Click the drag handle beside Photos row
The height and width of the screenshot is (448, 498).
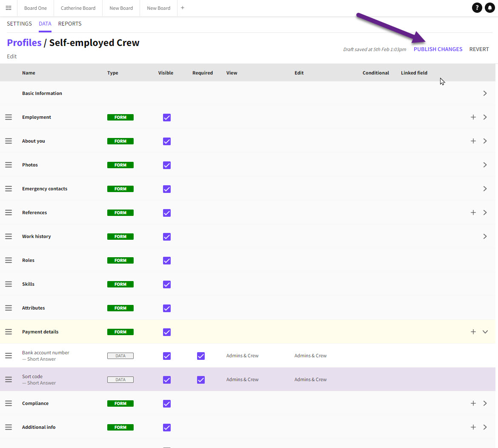click(9, 165)
